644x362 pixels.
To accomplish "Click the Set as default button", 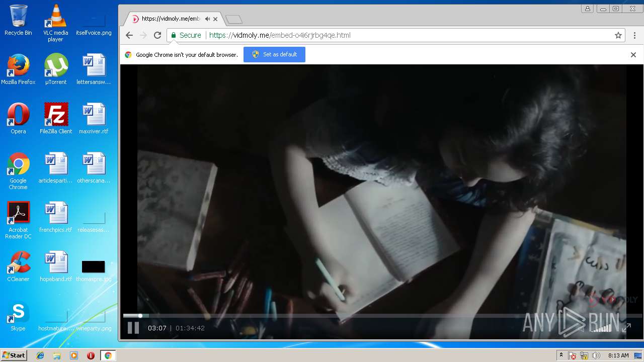I will tap(274, 54).
